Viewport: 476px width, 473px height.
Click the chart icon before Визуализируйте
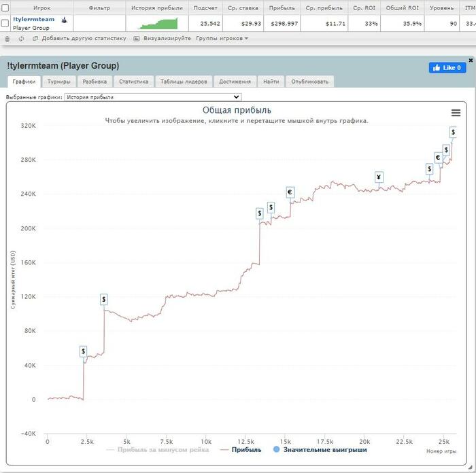(x=137, y=39)
